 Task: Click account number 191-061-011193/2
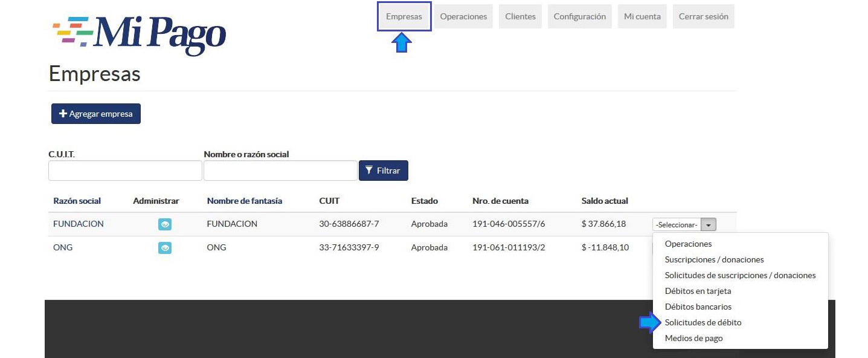[x=509, y=247]
